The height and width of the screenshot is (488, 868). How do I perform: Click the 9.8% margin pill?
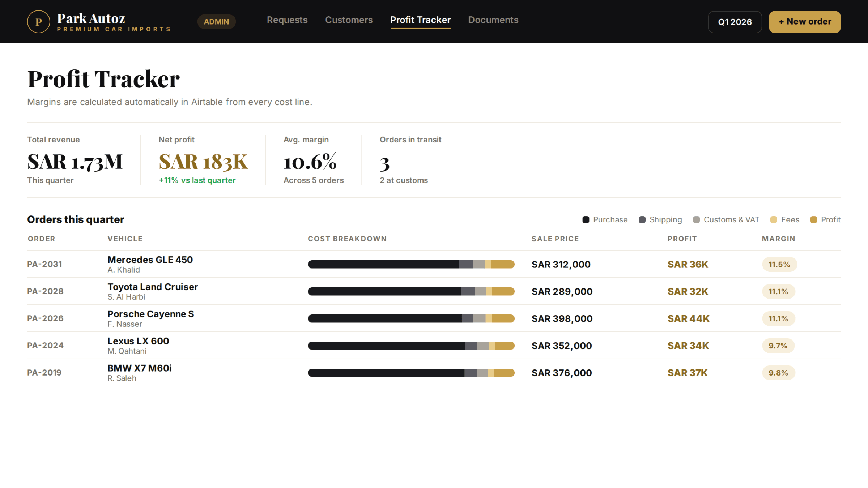[779, 373]
